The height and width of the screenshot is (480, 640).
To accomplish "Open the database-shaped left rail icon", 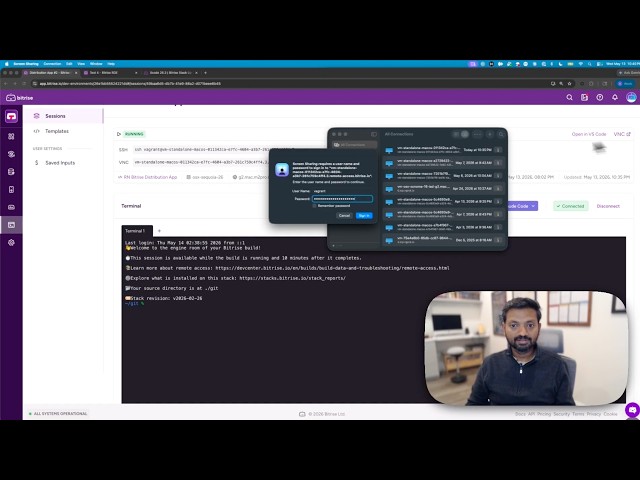I will point(11,172).
